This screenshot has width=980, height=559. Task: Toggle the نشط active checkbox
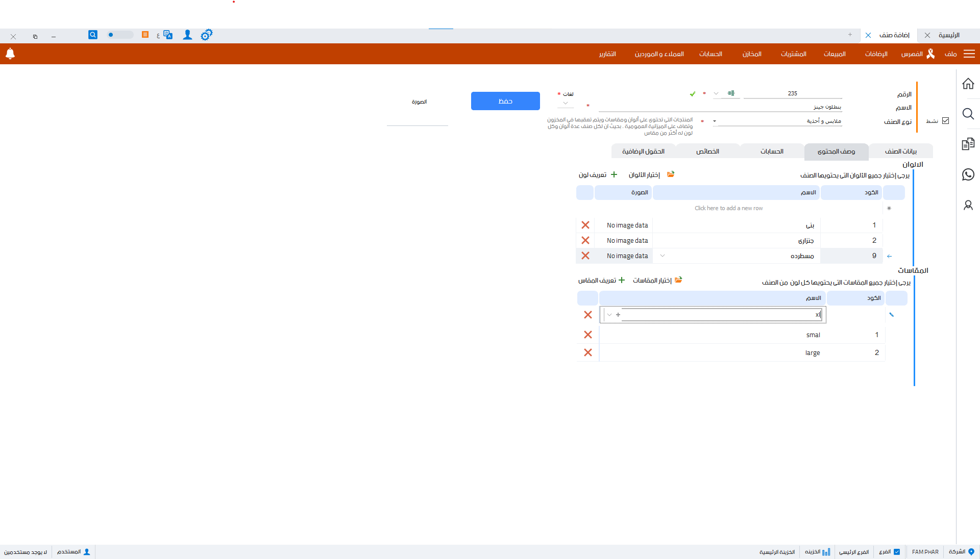(945, 121)
